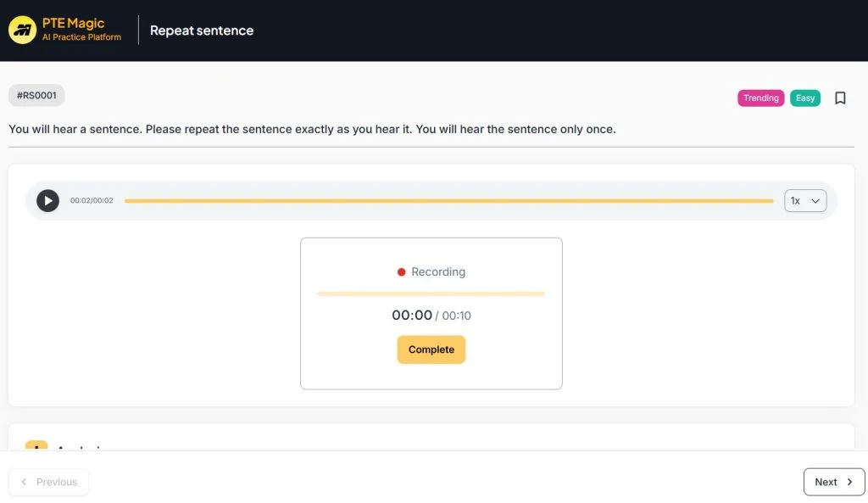Click the green Easy difficulty badge
Viewport: 868px width, 503px height.
(x=804, y=98)
